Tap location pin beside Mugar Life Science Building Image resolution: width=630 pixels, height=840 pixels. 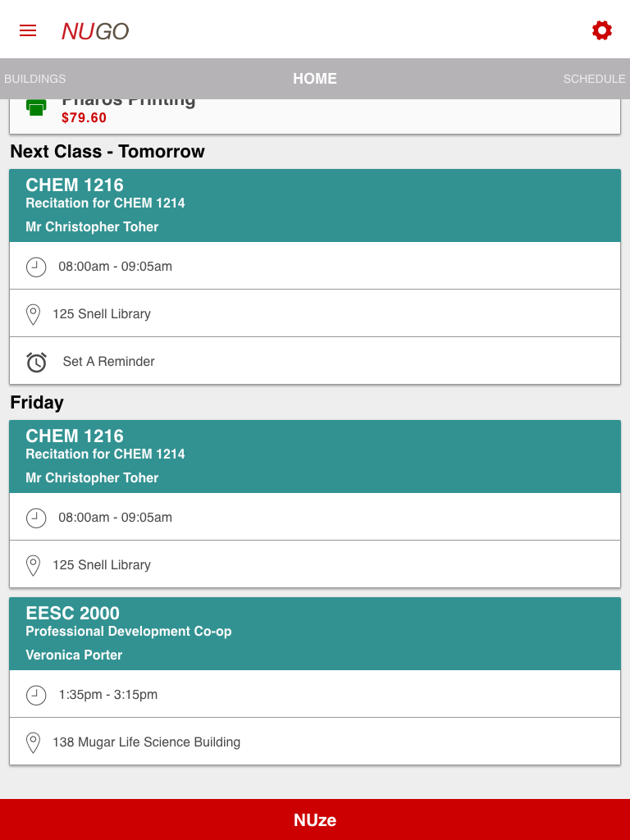[34, 742]
